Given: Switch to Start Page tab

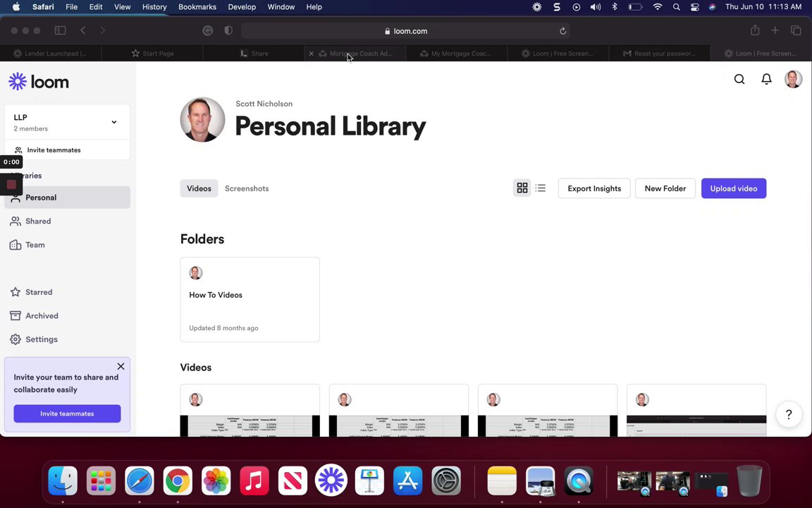Looking at the screenshot, I should point(152,54).
